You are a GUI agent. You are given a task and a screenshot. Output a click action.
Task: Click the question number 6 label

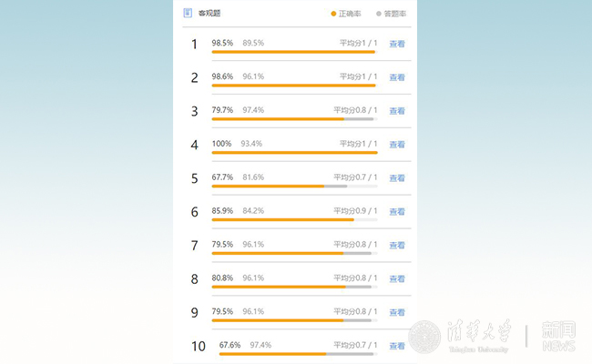[194, 212]
